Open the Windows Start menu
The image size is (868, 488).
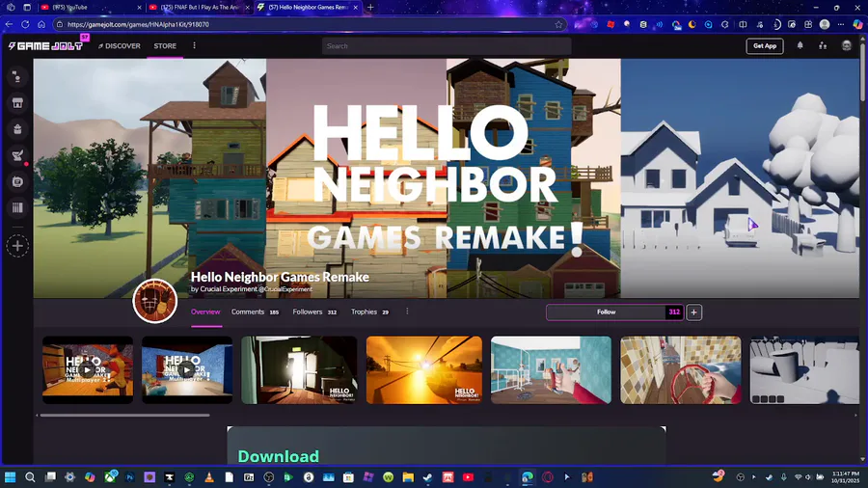pos(10,477)
